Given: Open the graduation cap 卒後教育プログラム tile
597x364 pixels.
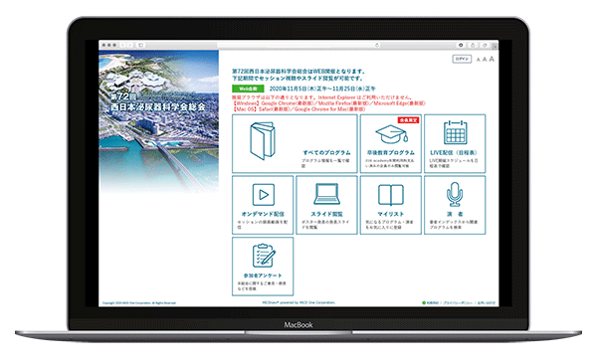Looking at the screenshot, I should tap(391, 143).
